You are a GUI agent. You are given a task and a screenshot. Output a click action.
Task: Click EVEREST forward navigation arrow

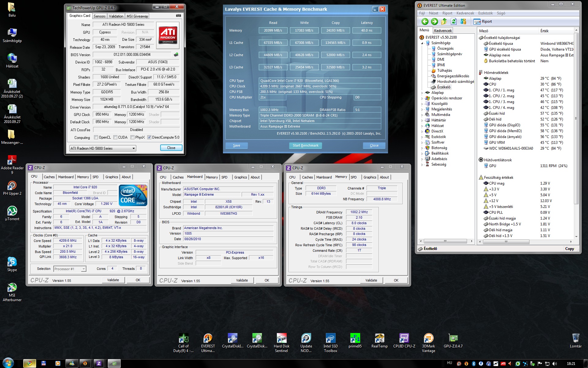click(x=434, y=21)
